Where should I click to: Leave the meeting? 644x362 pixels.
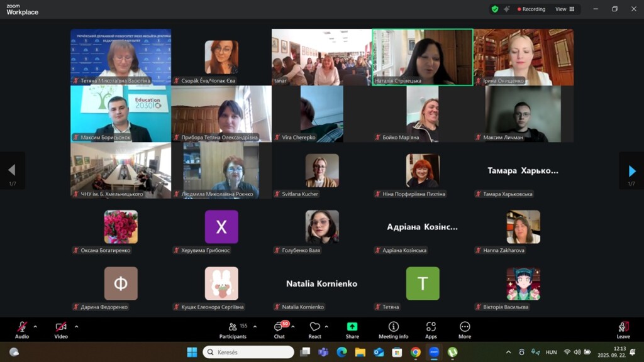(623, 330)
